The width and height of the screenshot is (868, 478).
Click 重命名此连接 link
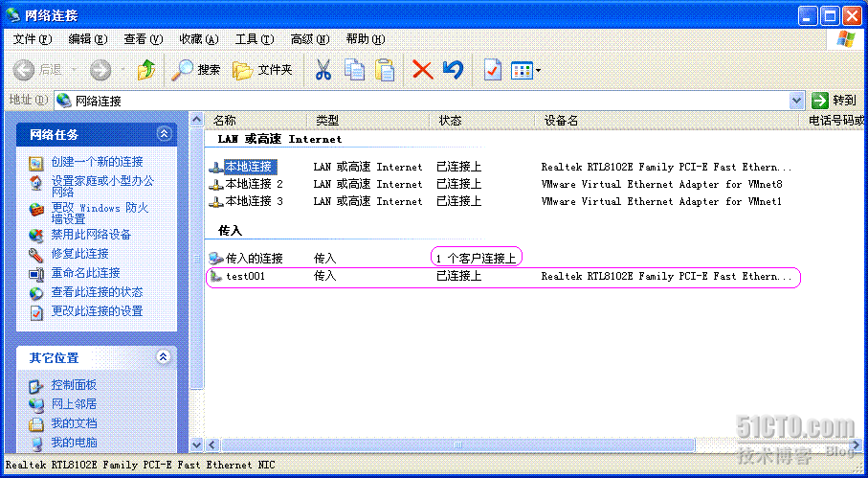click(85, 273)
